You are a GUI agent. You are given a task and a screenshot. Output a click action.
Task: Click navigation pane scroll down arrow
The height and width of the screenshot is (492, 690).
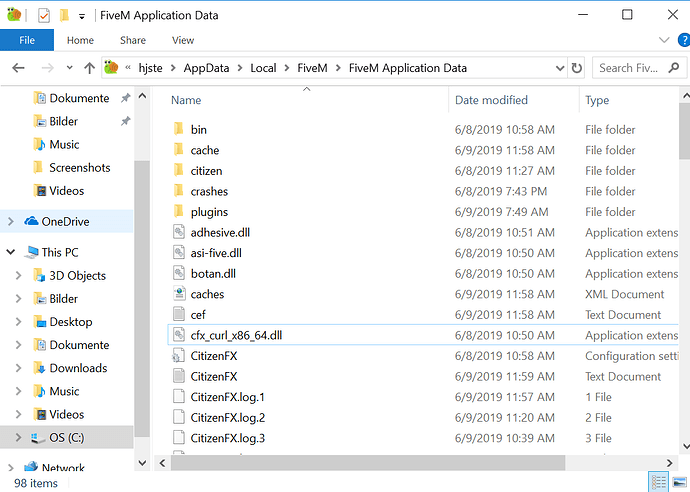tap(142, 463)
